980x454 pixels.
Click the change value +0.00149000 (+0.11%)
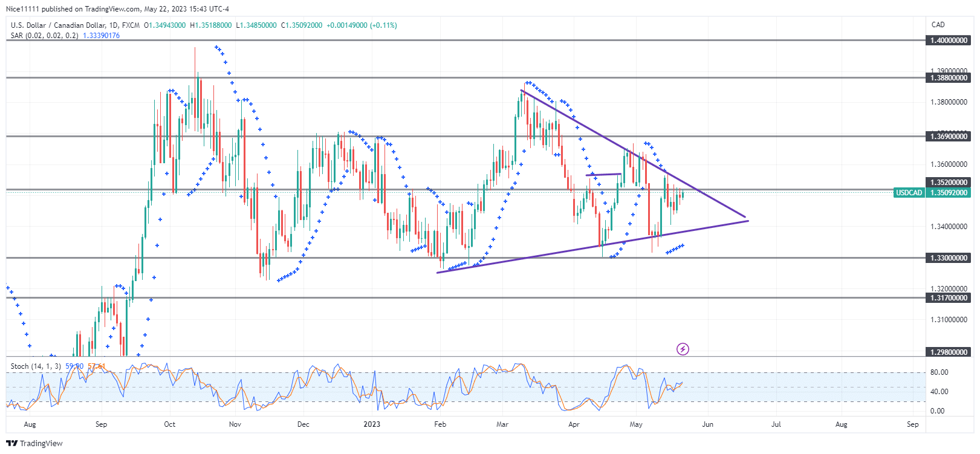pyautogui.click(x=362, y=25)
